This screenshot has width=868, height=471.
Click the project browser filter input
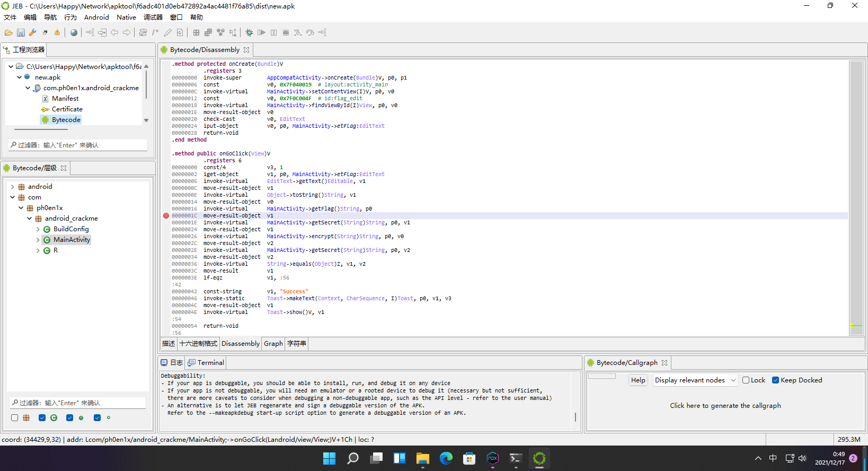click(x=78, y=145)
